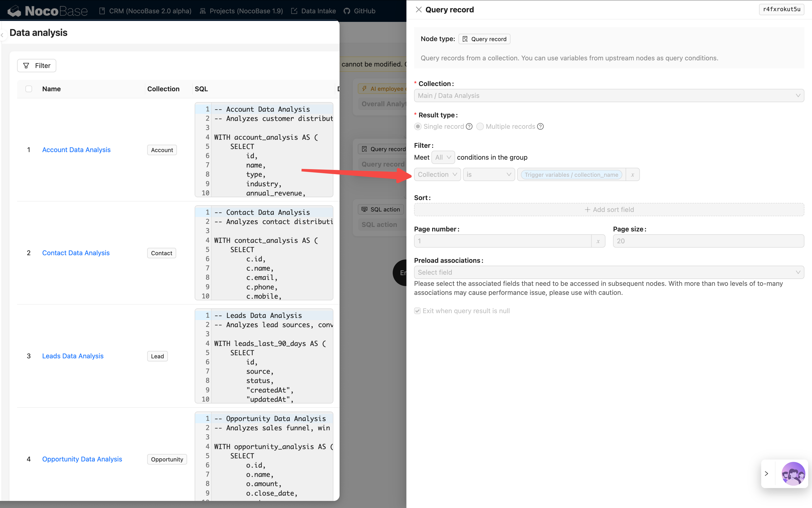Open the Meet All conditions dropdown

[443, 158]
